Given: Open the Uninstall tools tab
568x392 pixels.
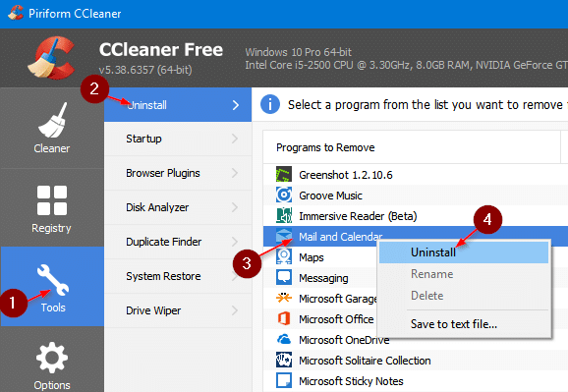Looking at the screenshot, I should pos(178,105).
